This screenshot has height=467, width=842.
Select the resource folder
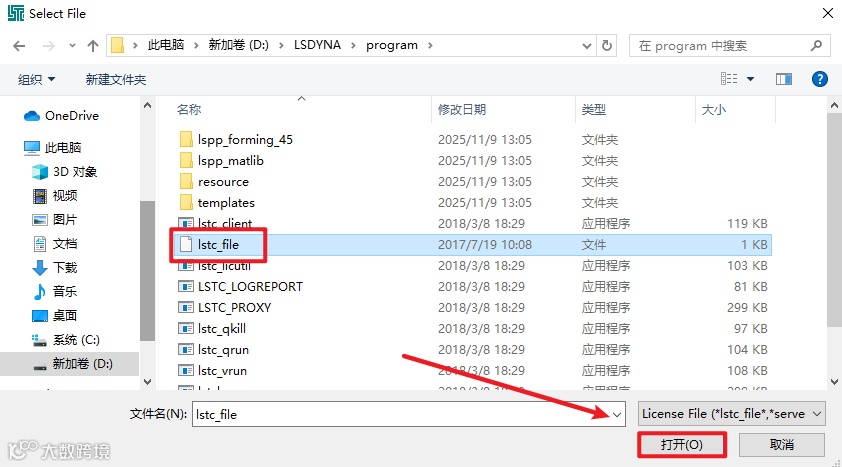[x=223, y=182]
